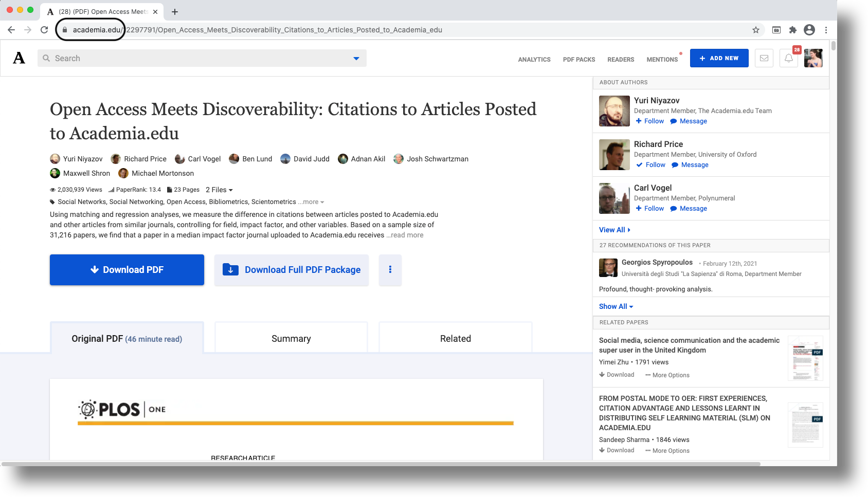Open the Sandeep Sharma paper PDF thumbnail
This screenshot has height=497, width=868.
806,425
